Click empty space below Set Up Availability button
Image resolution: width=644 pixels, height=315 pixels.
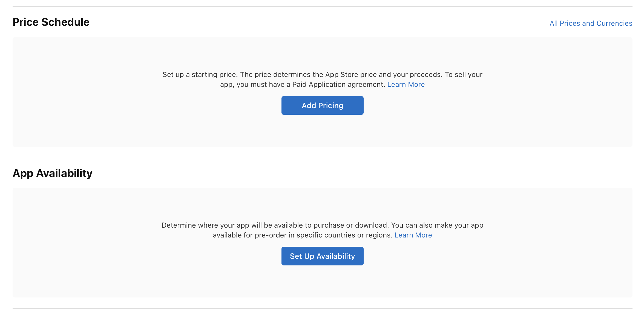(322, 282)
